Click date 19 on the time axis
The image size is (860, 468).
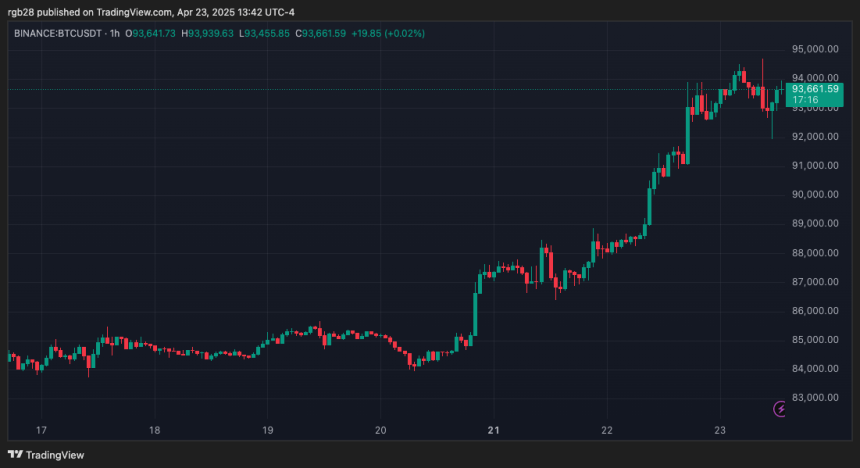coord(268,430)
